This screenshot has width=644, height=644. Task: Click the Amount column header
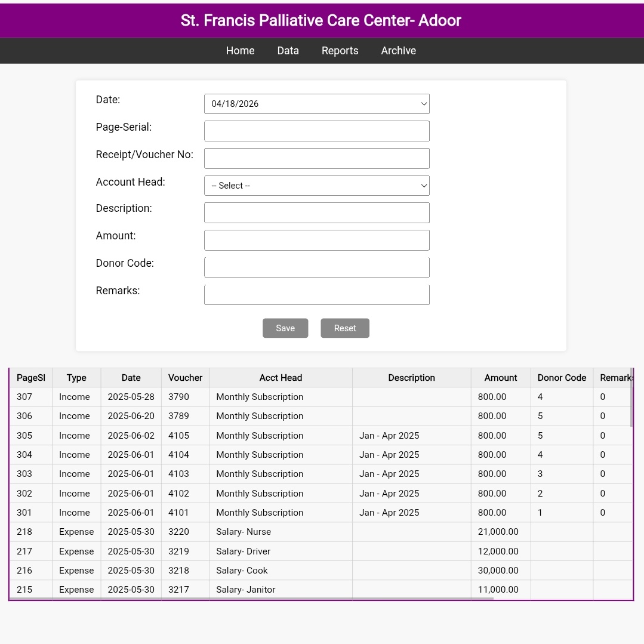[500, 377]
